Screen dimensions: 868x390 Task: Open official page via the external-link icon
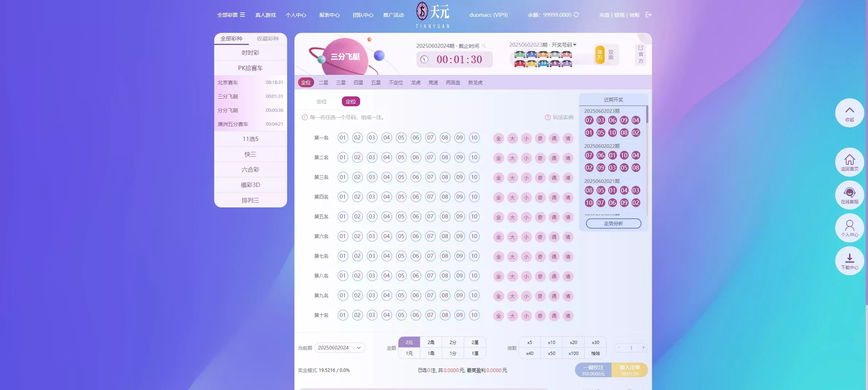641,48
